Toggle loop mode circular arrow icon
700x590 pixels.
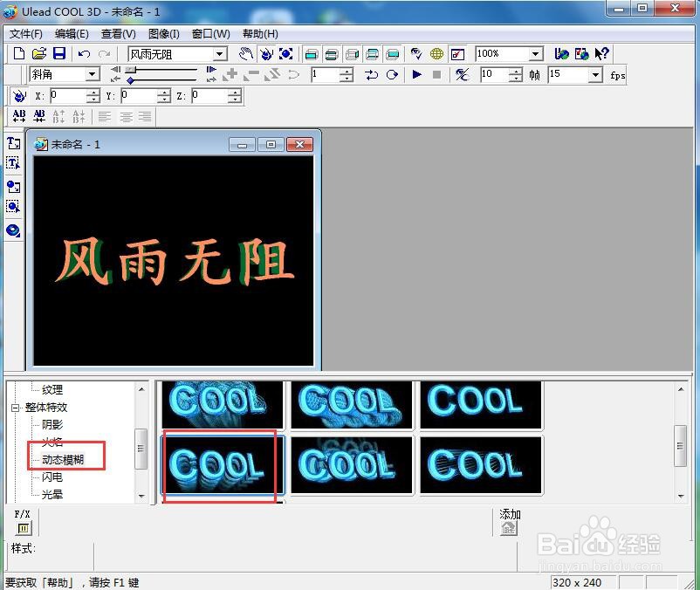392,74
